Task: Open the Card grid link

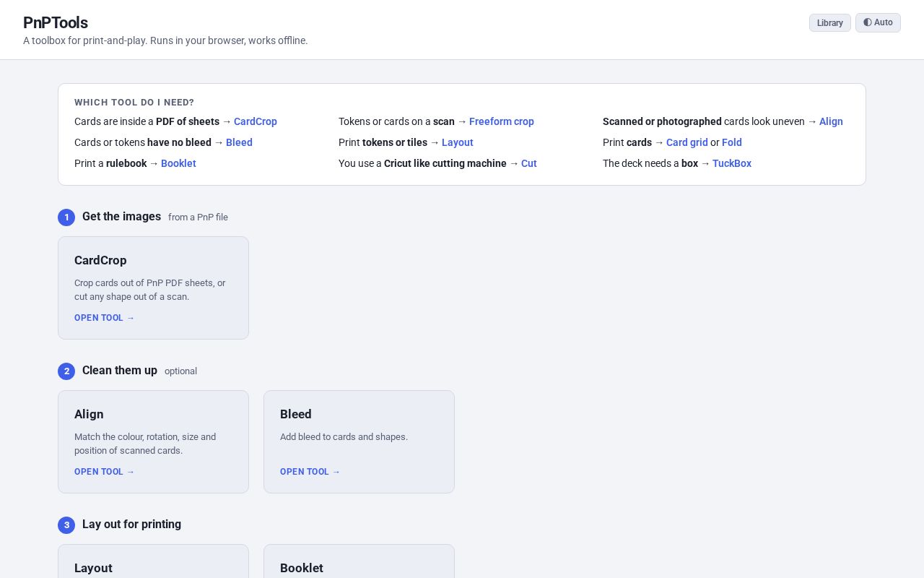Action: pos(687,142)
